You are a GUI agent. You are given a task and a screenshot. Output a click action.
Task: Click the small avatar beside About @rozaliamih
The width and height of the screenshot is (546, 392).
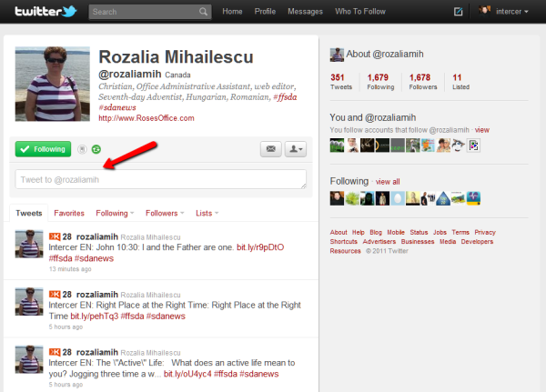[337, 55]
